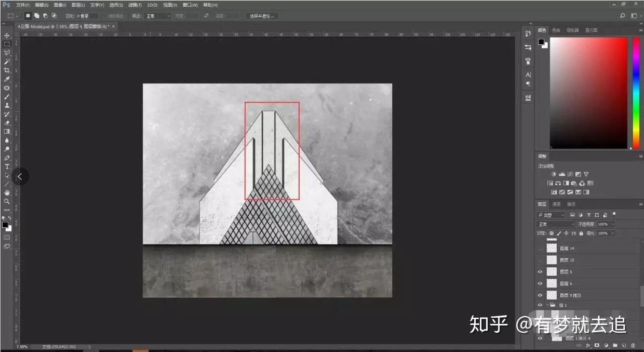This screenshot has height=352, width=644.
Task: Toggle the lock all layer icon
Action: point(581,233)
